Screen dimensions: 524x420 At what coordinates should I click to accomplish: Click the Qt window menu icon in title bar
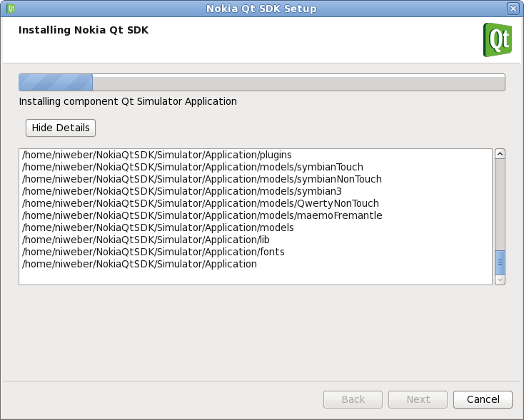point(11,9)
